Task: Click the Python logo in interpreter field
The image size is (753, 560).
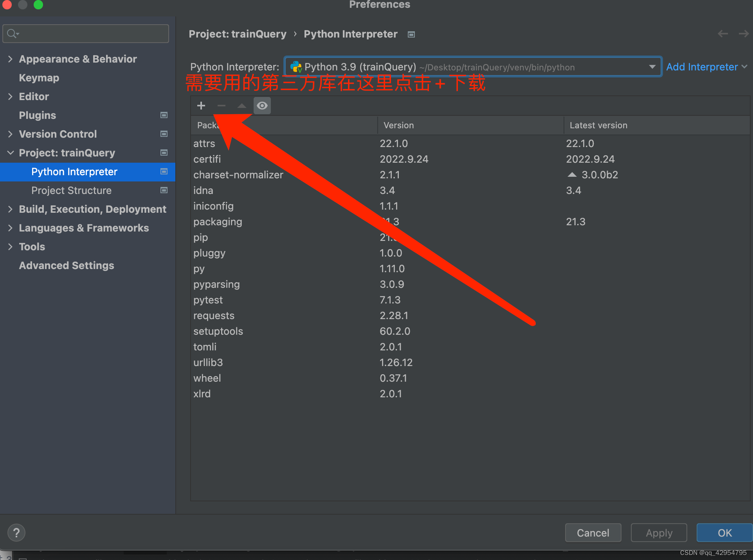Action: tap(296, 67)
